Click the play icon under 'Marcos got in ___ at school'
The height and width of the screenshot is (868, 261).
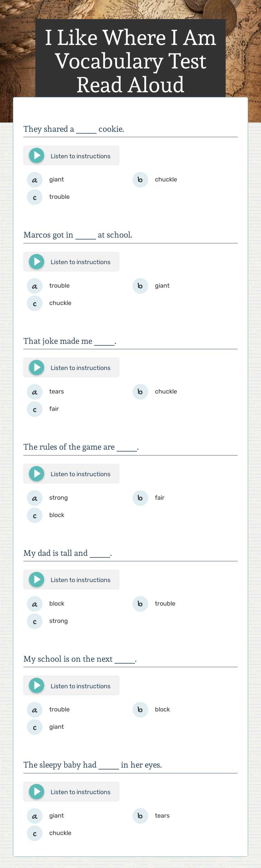[x=37, y=261]
